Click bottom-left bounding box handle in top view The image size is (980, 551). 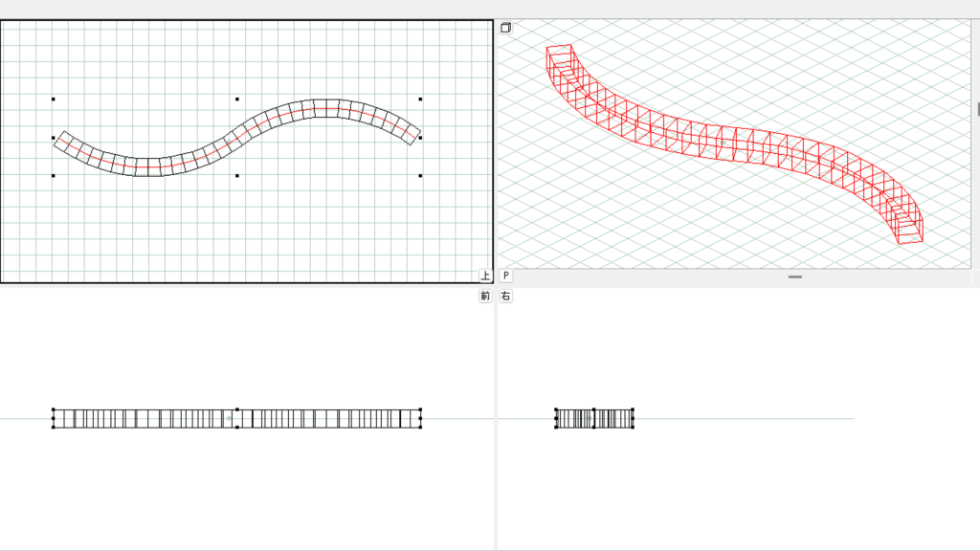click(54, 176)
